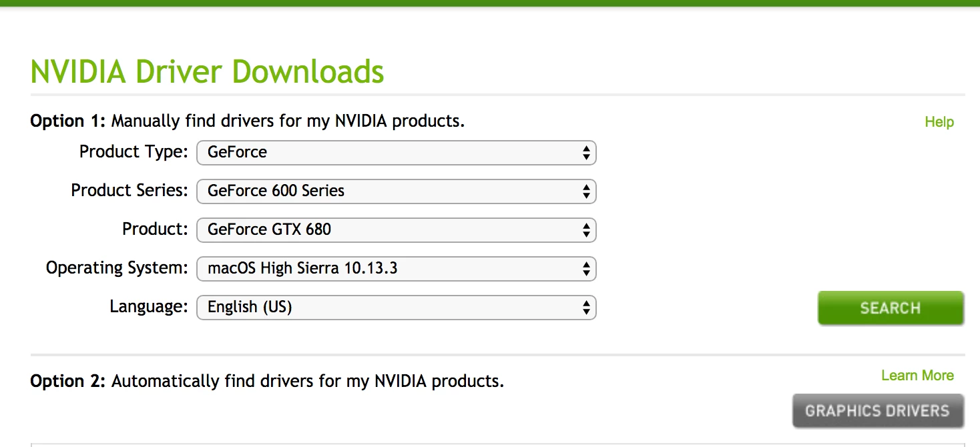Click the Option 2 automatic driver search text
The width and height of the screenshot is (980, 447).
point(267,382)
